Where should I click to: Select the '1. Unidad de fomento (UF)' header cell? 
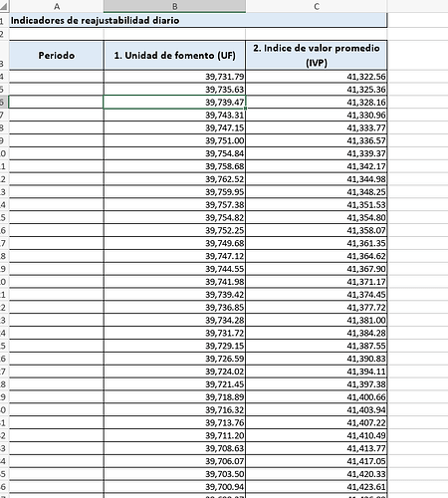pos(174,55)
